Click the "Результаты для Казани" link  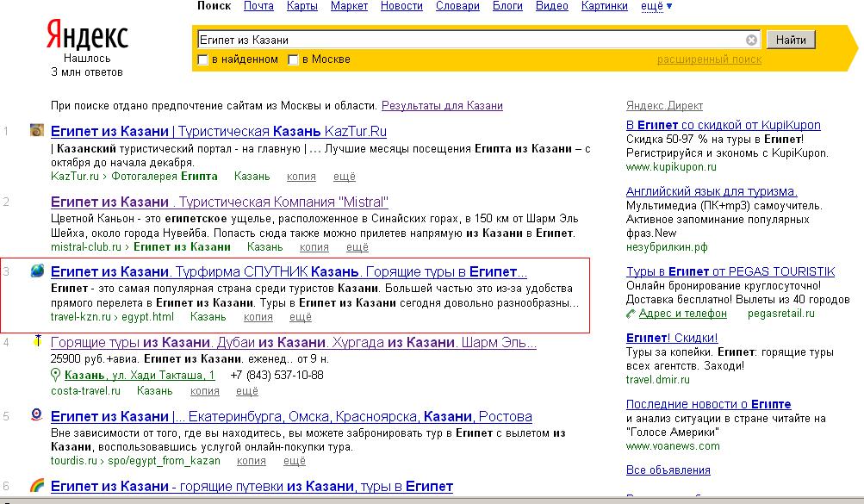(x=442, y=106)
